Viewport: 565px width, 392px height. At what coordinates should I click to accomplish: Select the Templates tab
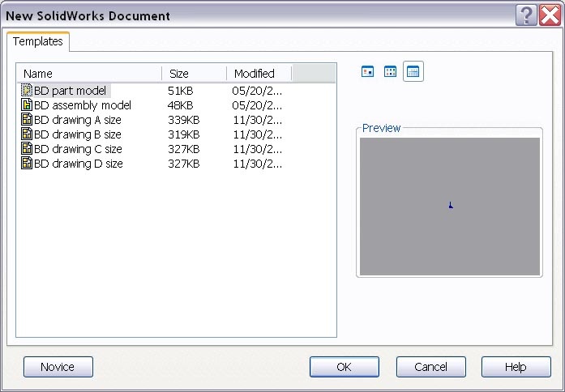tap(38, 41)
